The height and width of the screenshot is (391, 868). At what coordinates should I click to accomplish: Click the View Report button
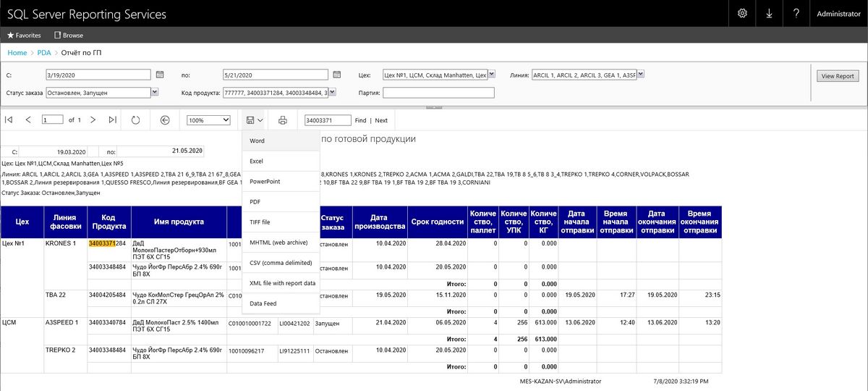click(838, 76)
